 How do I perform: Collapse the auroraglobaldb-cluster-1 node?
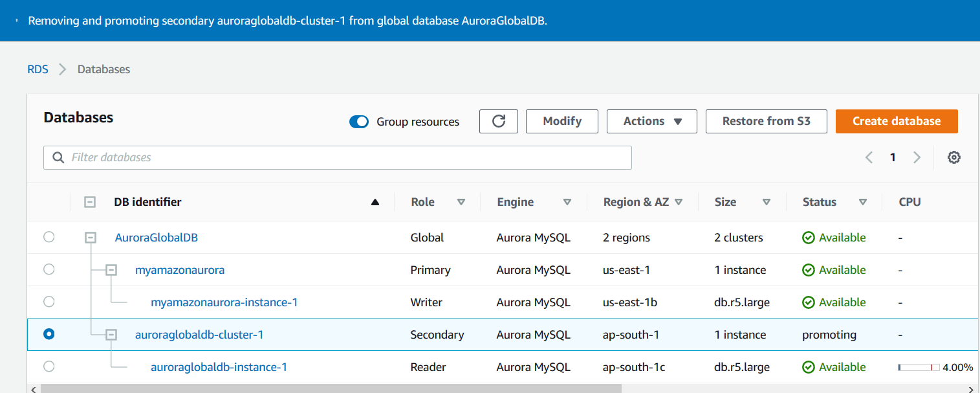click(x=111, y=335)
